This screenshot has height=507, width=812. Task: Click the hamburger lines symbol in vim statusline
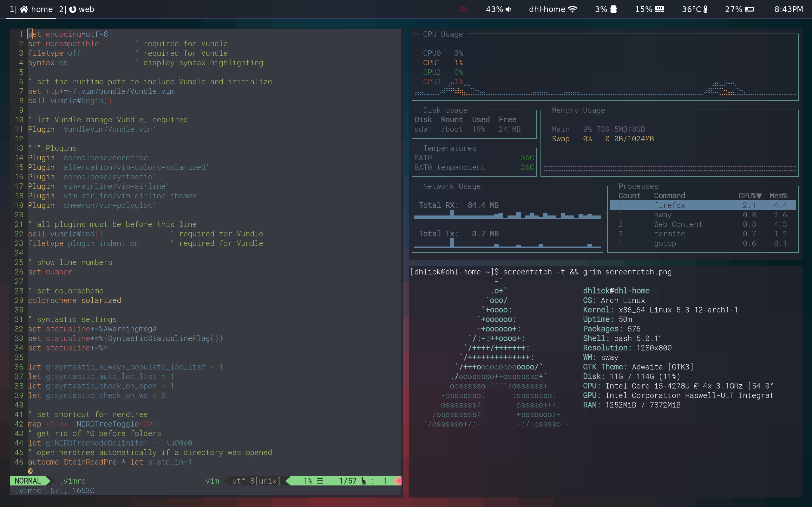click(320, 481)
